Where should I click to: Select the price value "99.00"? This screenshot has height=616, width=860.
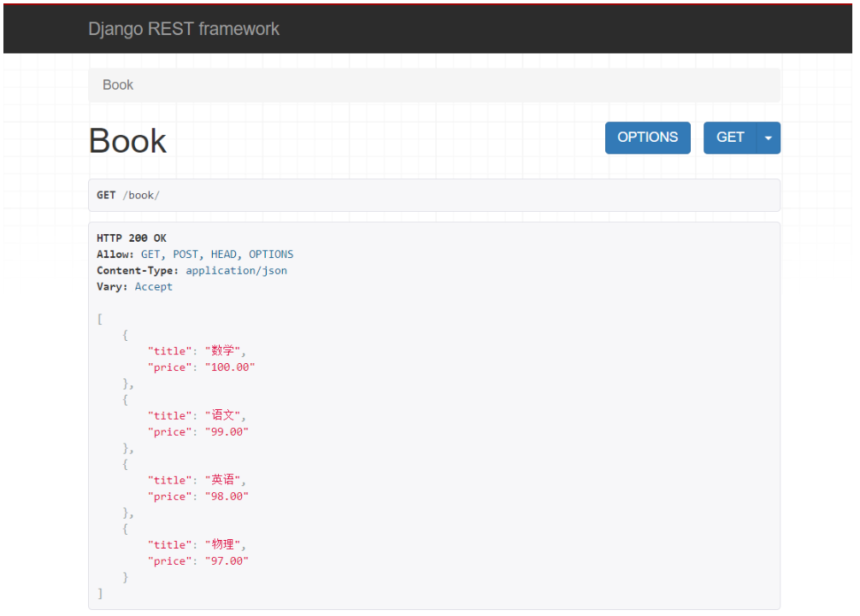(x=227, y=431)
